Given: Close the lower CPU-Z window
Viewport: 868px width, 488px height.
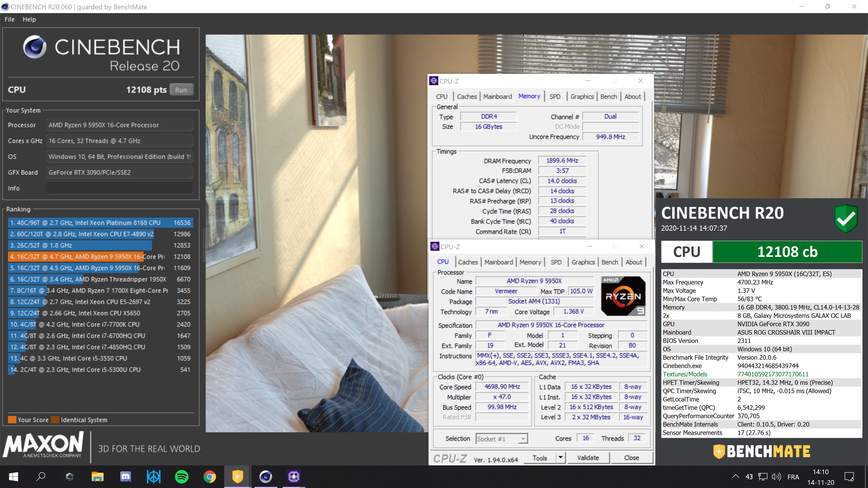Looking at the screenshot, I should coord(642,246).
